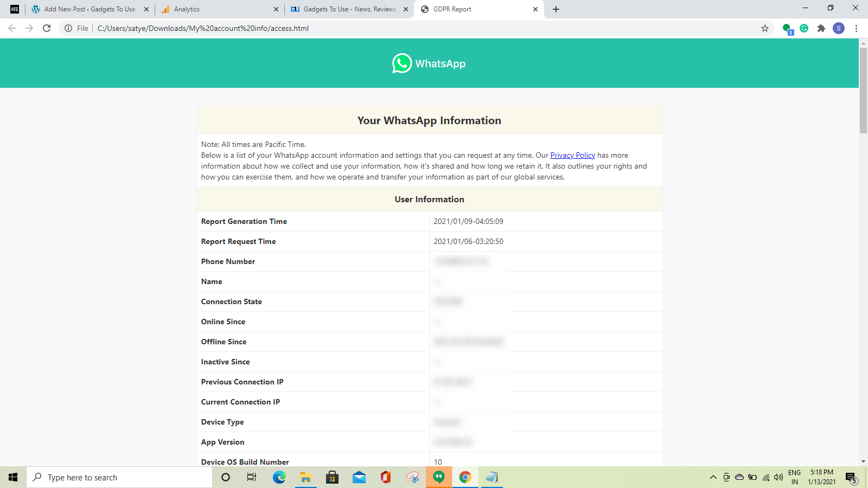
Task: Open Notepad from the taskbar
Action: [492, 477]
